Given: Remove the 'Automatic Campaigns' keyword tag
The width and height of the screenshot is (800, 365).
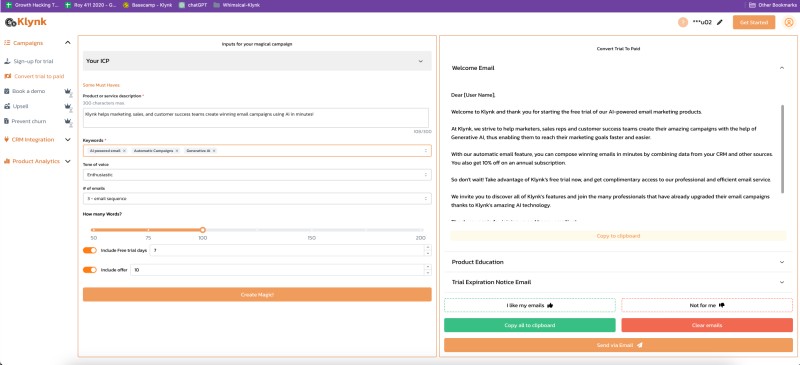Looking at the screenshot, I should pyautogui.click(x=177, y=151).
